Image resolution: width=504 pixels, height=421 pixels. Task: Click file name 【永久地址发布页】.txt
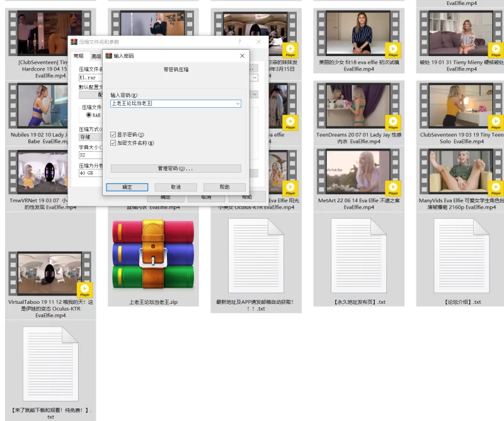(358, 302)
